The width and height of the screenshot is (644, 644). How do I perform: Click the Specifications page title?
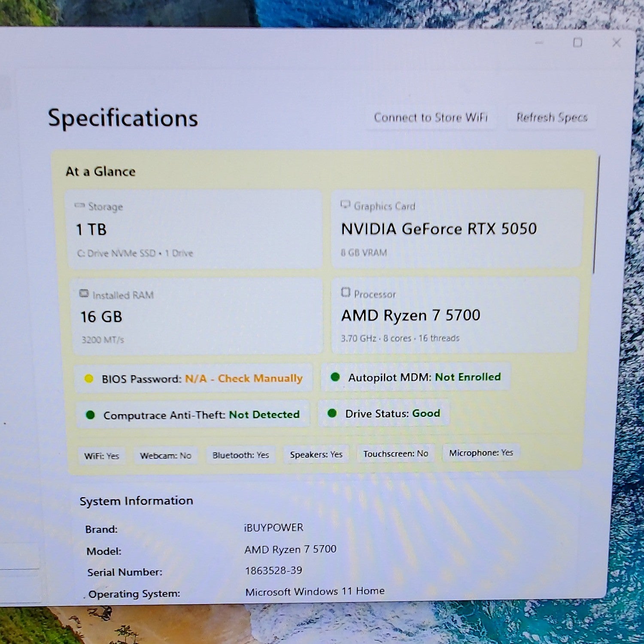click(x=123, y=118)
